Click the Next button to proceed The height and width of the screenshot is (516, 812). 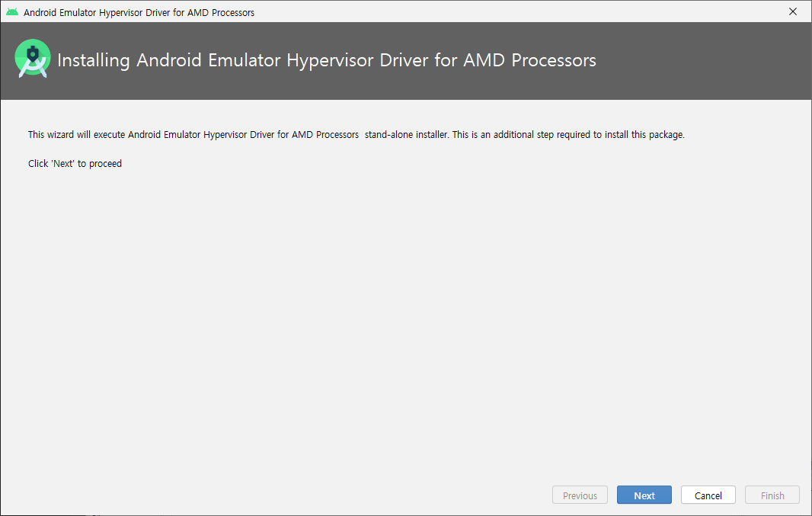644,495
